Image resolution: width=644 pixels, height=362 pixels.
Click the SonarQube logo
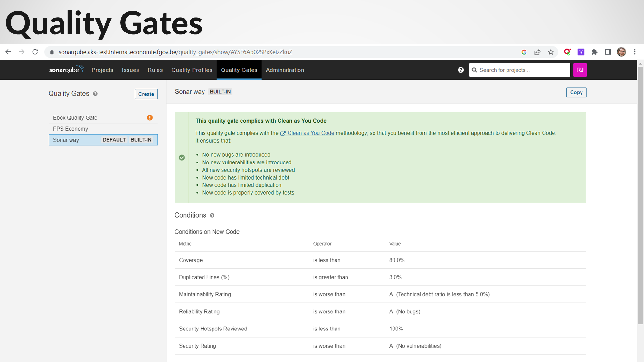tap(66, 70)
